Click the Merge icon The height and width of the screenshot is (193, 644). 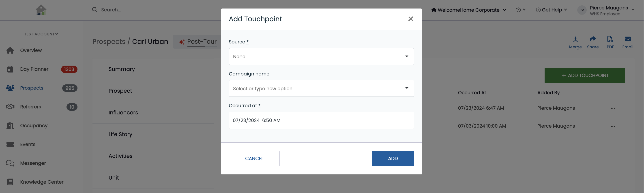point(575,39)
